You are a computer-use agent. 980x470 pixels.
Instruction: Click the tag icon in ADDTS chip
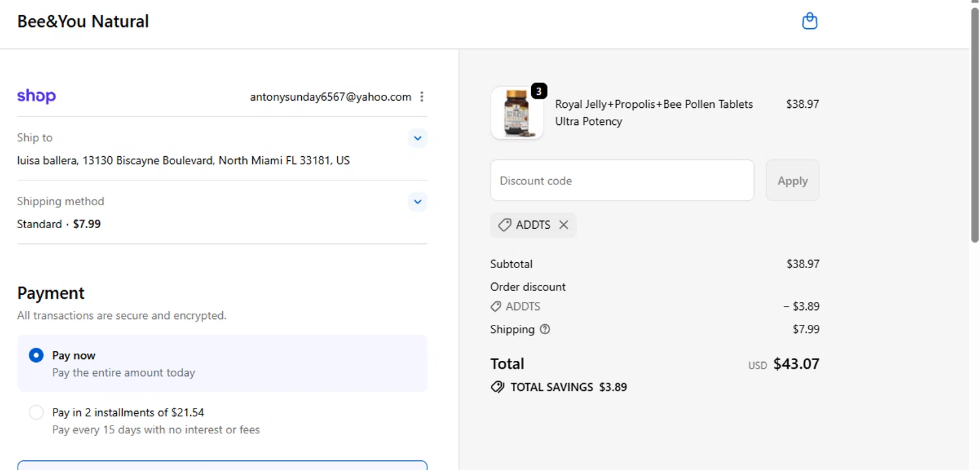tap(504, 225)
